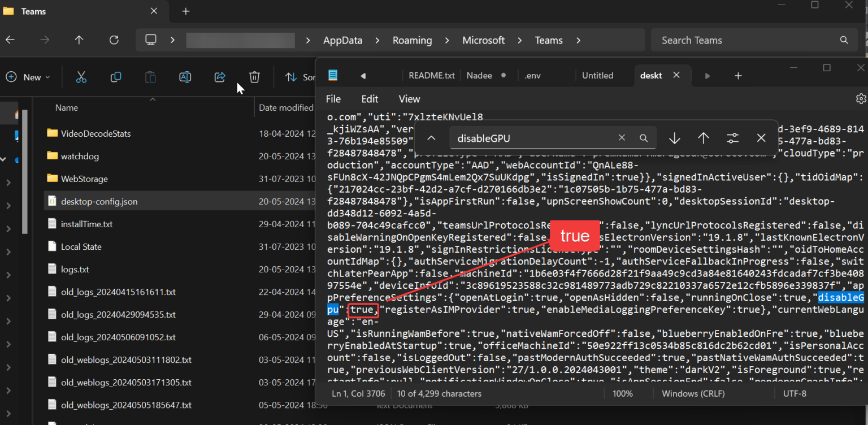Open the View menu in Notepad
This screenshot has width=868, height=425.
(409, 98)
